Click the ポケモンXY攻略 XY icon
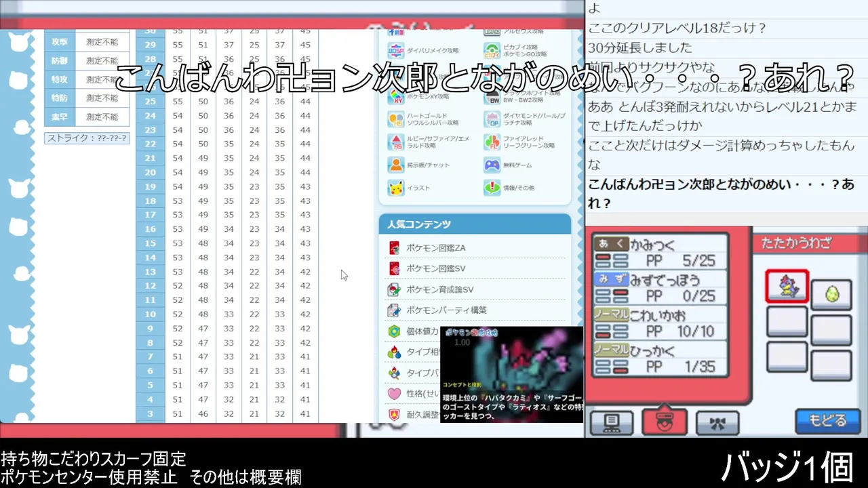This screenshot has height=488, width=868. pyautogui.click(x=396, y=97)
